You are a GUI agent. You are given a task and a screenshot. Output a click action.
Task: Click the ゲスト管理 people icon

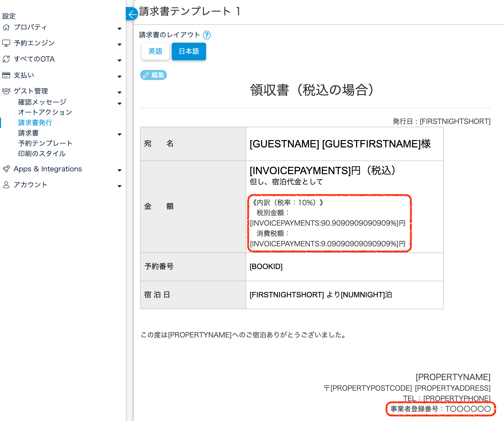(x=6, y=91)
